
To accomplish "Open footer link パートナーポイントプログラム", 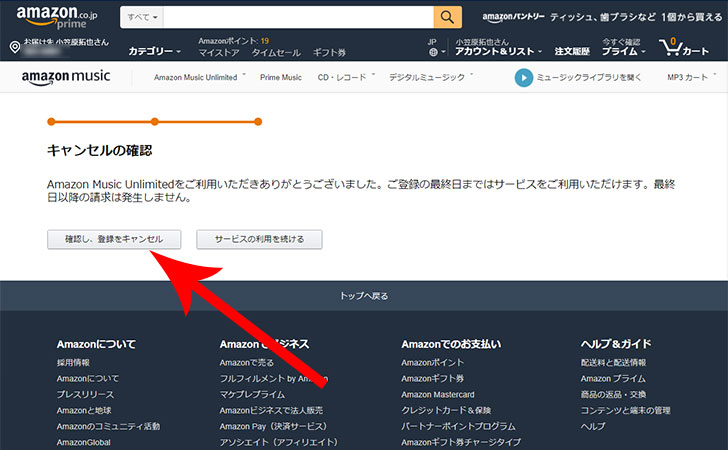I will pyautogui.click(x=458, y=426).
